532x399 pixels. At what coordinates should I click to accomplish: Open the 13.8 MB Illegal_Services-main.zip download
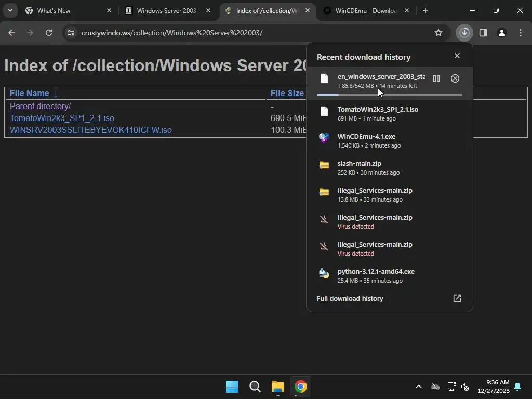390,195
